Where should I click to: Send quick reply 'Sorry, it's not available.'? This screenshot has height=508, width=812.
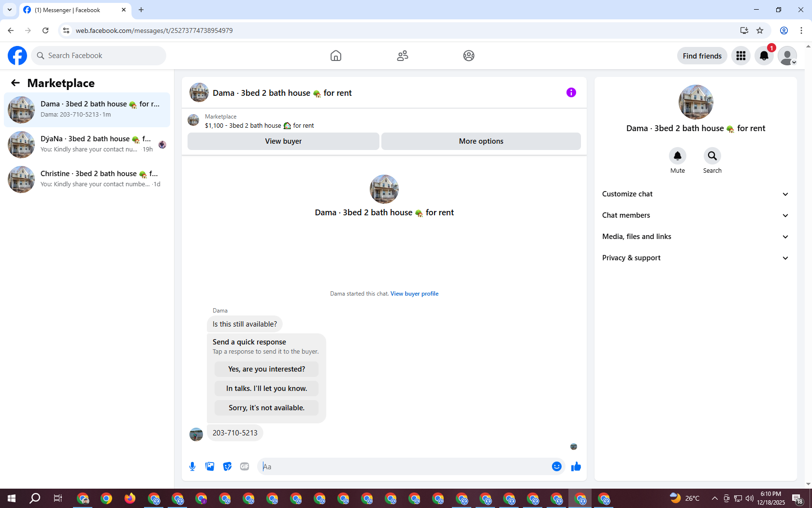click(x=266, y=408)
